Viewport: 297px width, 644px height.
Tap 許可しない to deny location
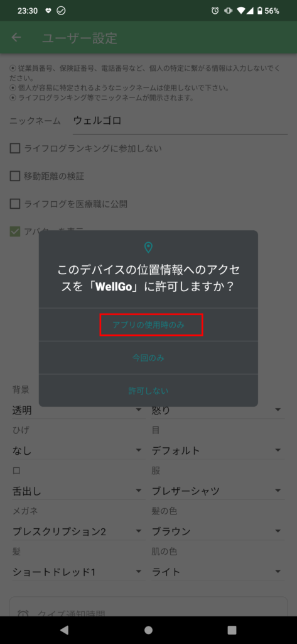coord(148,391)
